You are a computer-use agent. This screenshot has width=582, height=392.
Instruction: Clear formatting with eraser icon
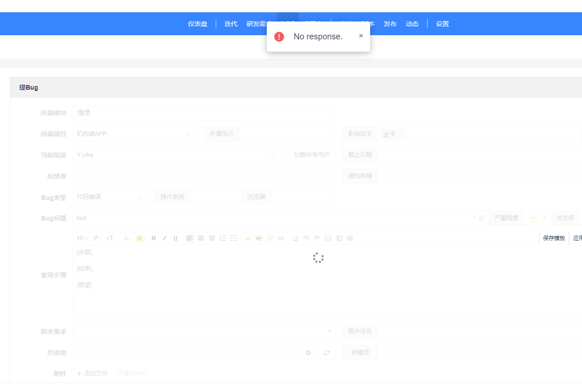click(x=295, y=238)
